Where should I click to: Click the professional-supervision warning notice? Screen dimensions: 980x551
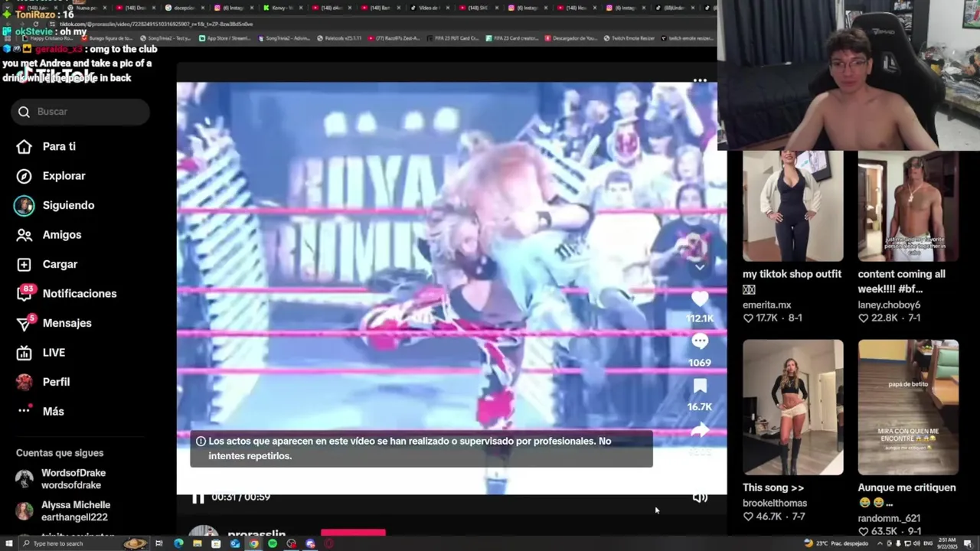click(421, 448)
